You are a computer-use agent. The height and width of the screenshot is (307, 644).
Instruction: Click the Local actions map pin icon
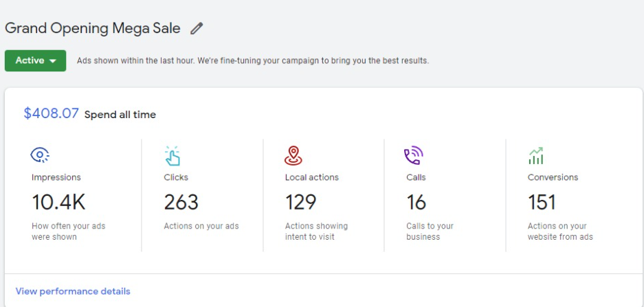pyautogui.click(x=293, y=156)
